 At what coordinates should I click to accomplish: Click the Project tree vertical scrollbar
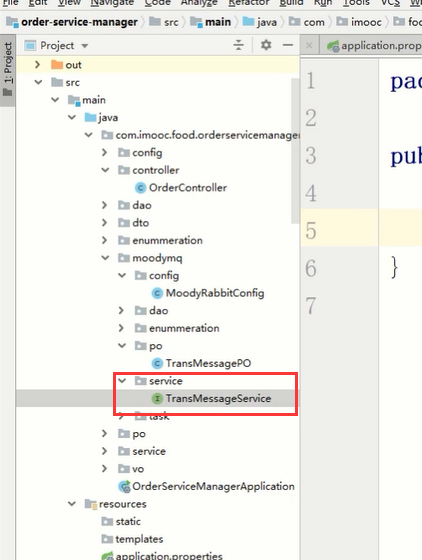(x=295, y=151)
